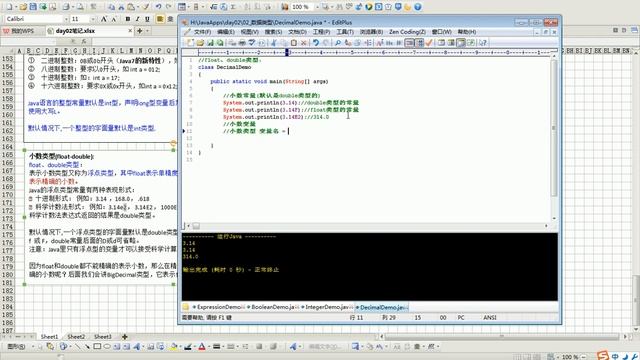Click font color red A icon

coord(202,347)
